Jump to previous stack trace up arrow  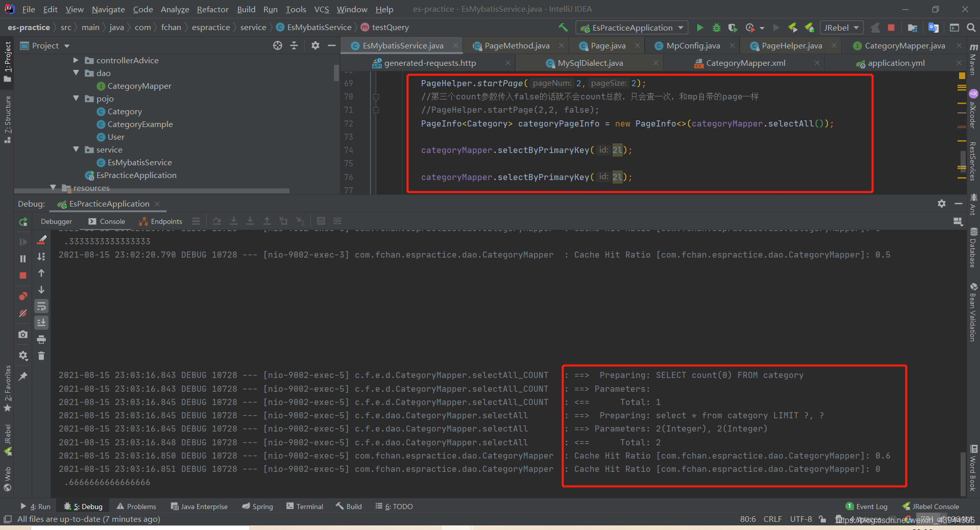coord(41,273)
